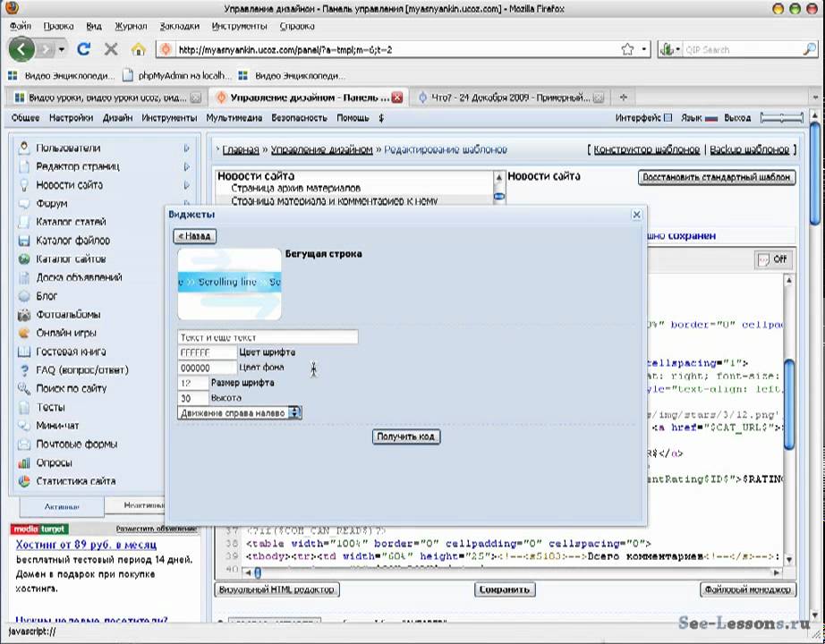Click the font size field 12
Viewport: 825px width, 644px height.
pos(193,383)
